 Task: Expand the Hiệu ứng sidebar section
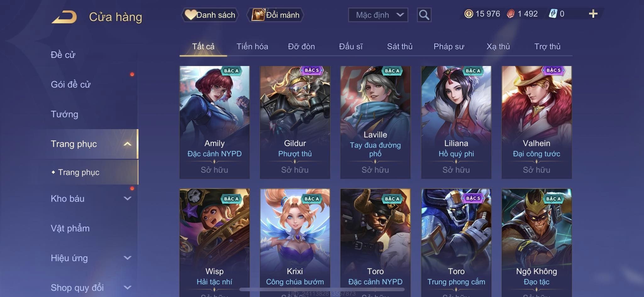coord(127,258)
